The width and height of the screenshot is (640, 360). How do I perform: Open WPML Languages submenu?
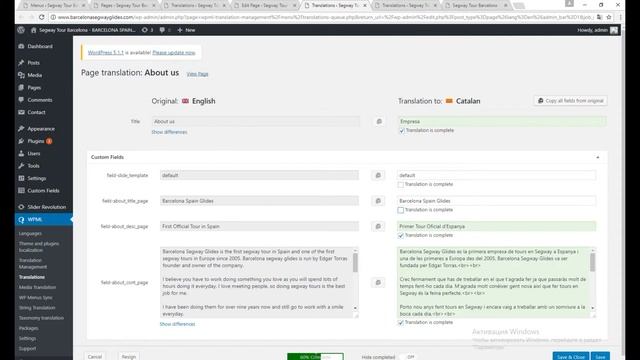tap(30, 234)
